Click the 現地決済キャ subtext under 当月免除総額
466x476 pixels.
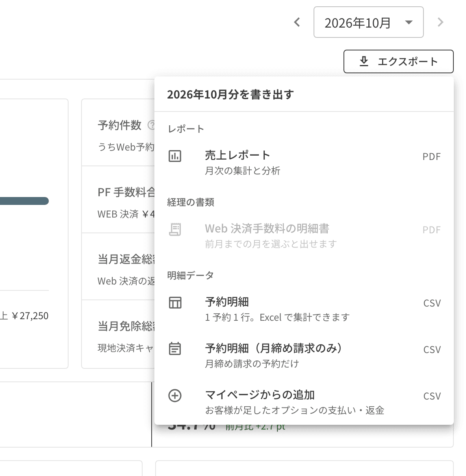pyautogui.click(x=126, y=348)
